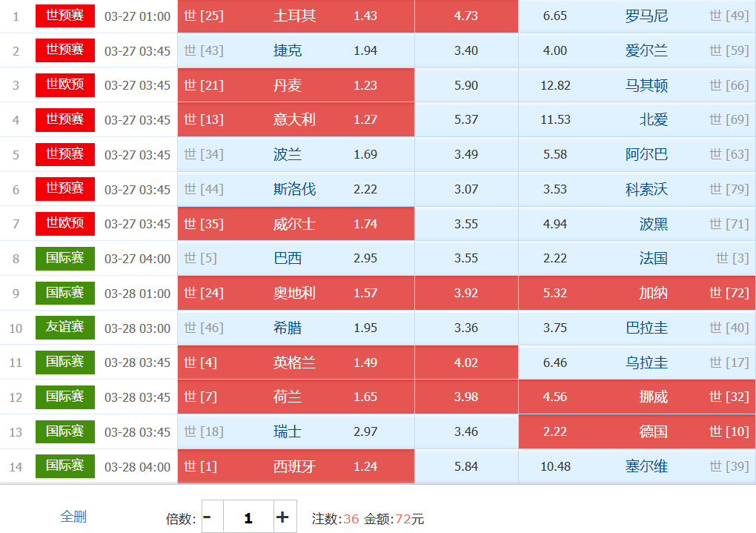Decrease the multiplier with the minus button
This screenshot has width=756, height=533.
208,517
